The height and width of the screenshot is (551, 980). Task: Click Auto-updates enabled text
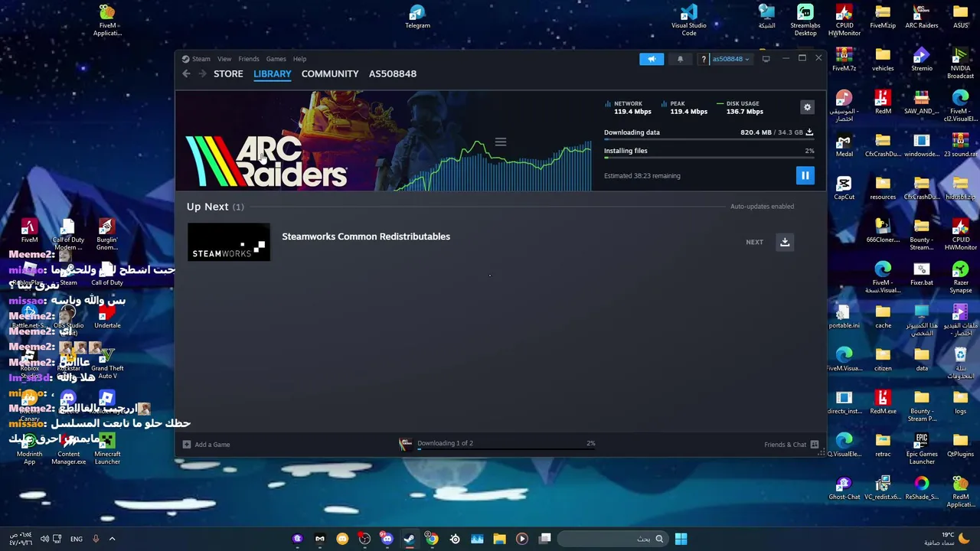762,207
